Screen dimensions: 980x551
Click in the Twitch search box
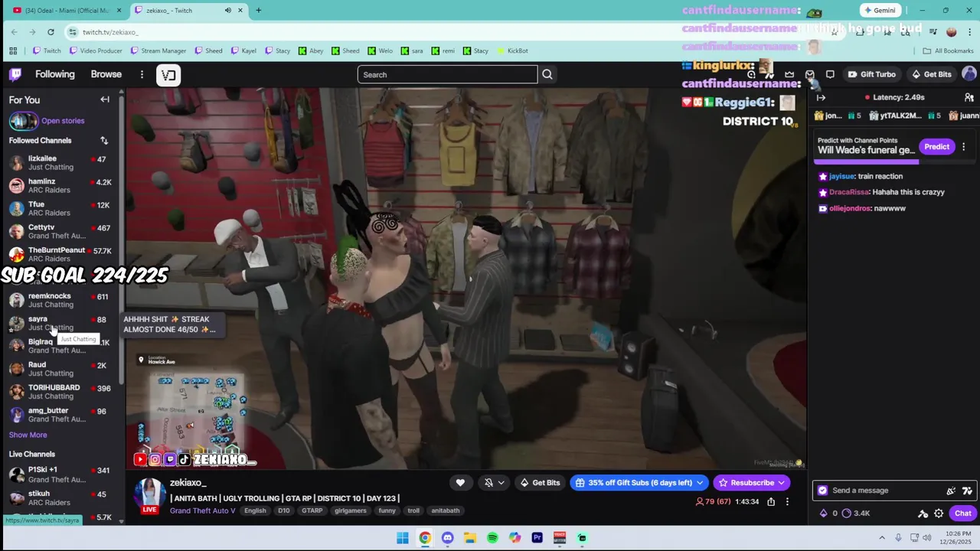coord(447,74)
